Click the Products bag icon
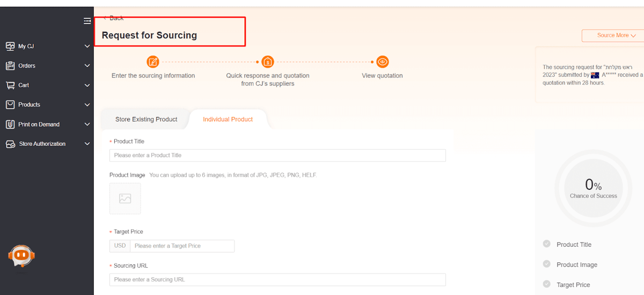 [10, 105]
